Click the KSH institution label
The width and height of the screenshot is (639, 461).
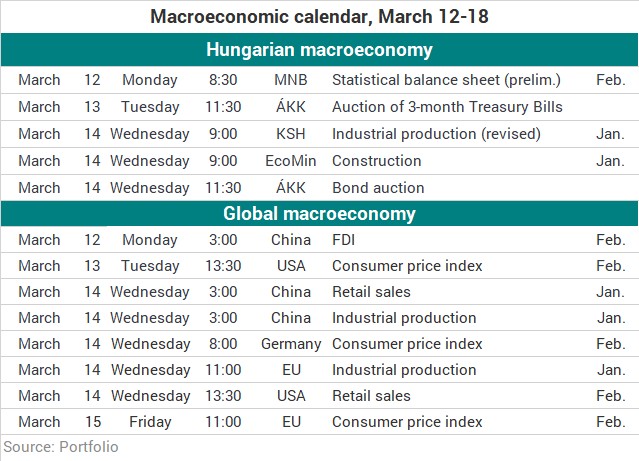291,134
